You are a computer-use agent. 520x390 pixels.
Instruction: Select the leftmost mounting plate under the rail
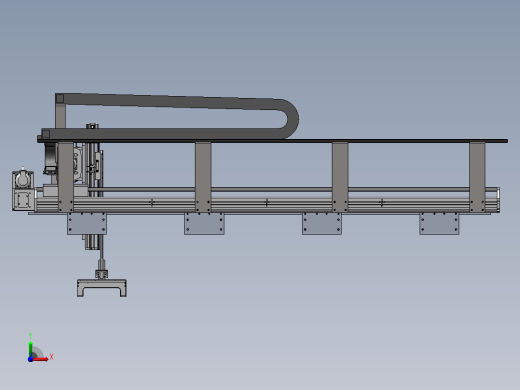coord(87,224)
